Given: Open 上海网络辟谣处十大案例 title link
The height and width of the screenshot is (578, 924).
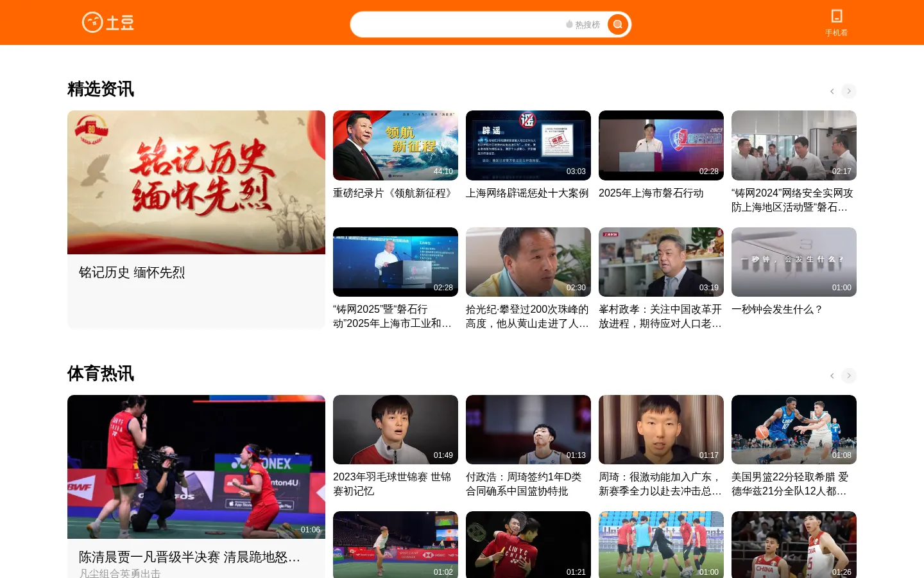Looking at the screenshot, I should 527,193.
